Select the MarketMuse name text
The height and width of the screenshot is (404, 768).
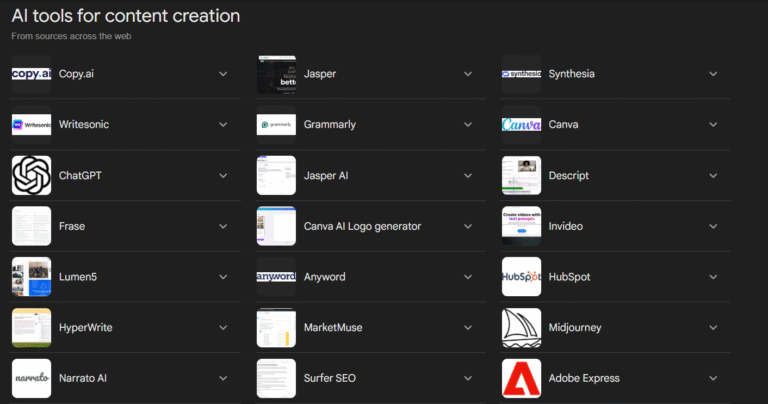[333, 328]
